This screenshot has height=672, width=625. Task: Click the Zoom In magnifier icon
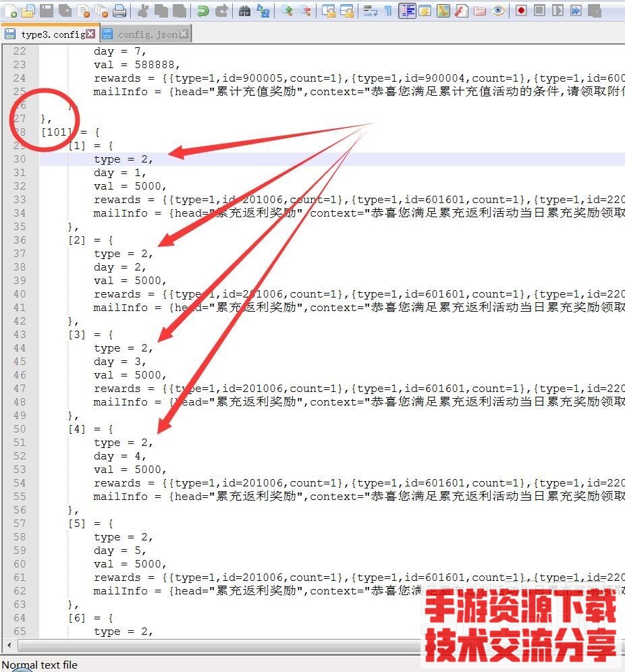tap(286, 11)
